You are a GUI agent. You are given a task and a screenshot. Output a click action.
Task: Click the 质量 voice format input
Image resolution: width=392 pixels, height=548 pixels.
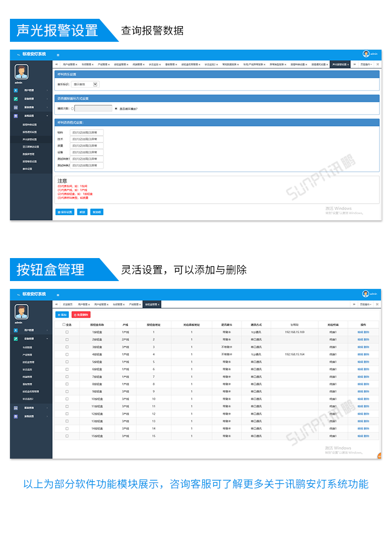[87, 146]
